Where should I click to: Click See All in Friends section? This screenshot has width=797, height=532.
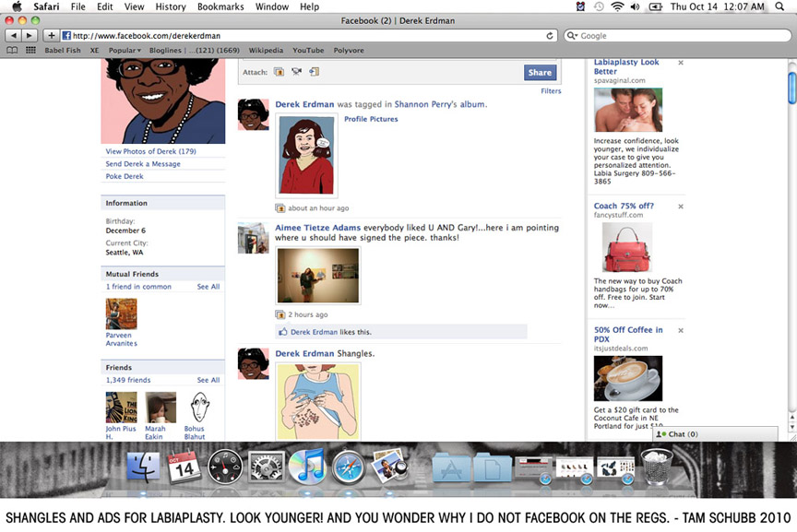pyautogui.click(x=208, y=380)
